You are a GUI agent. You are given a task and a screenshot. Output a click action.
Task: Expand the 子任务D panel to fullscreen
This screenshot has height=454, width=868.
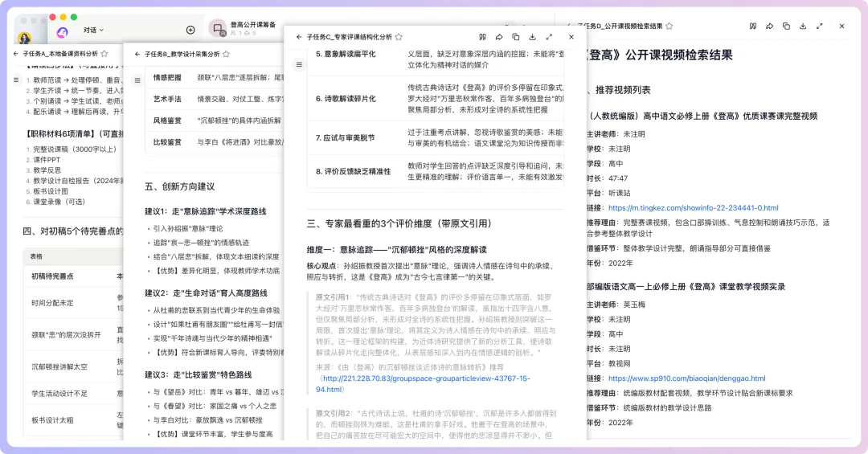pos(819,26)
